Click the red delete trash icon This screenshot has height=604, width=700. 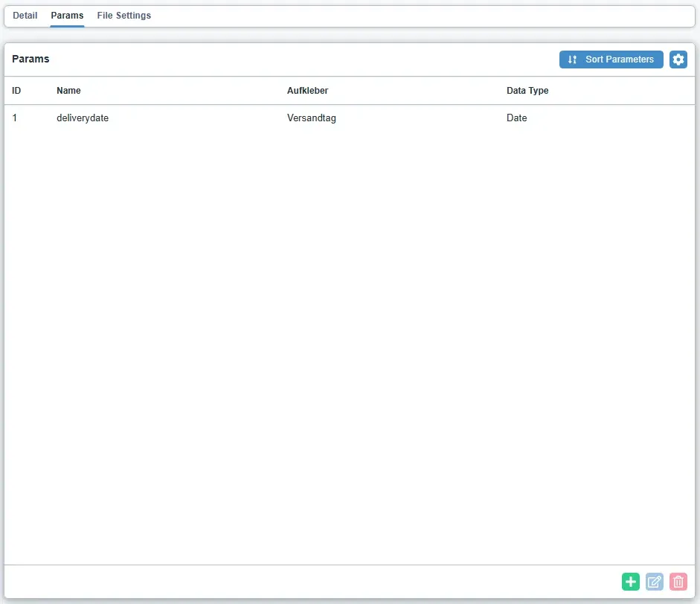coord(678,582)
